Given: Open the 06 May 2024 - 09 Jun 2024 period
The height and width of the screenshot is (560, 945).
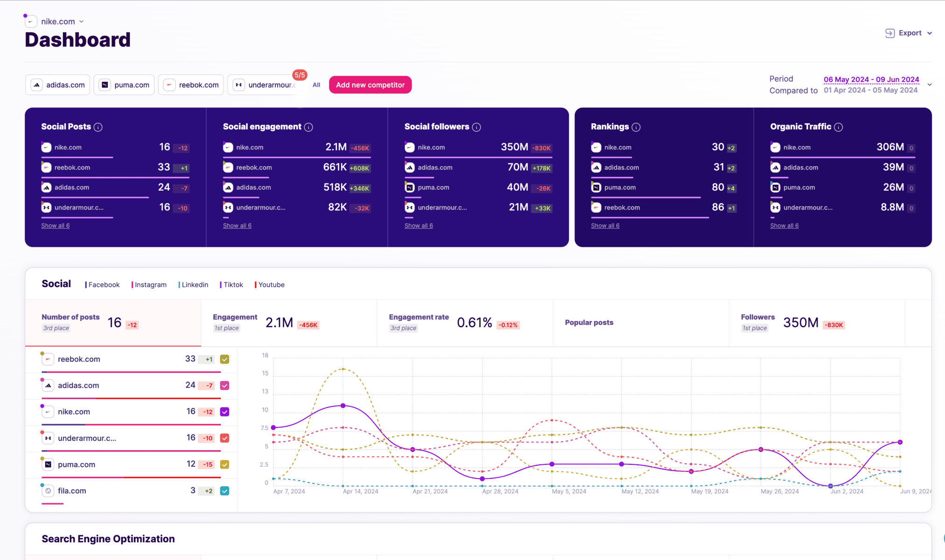Looking at the screenshot, I should [x=871, y=79].
